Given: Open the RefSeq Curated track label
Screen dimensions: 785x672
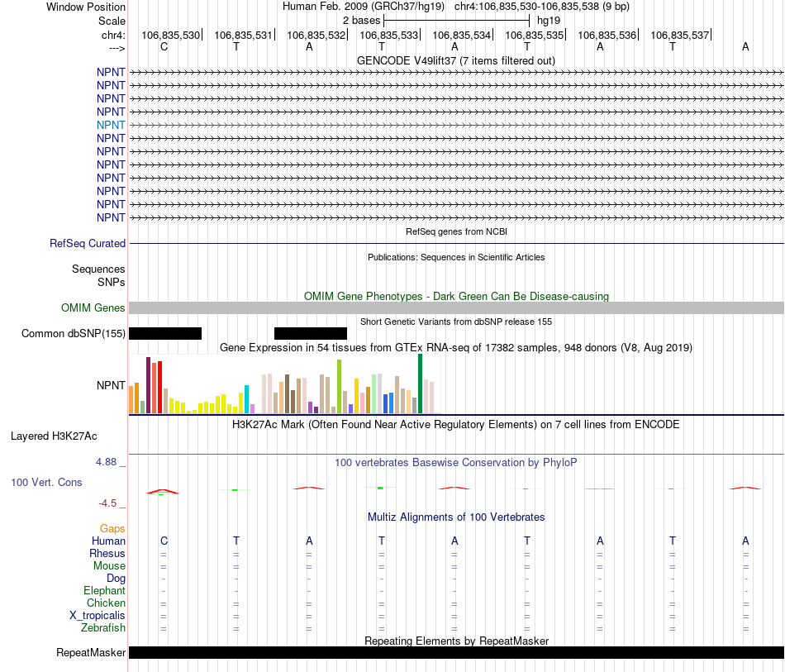Looking at the screenshot, I should click(x=88, y=243).
